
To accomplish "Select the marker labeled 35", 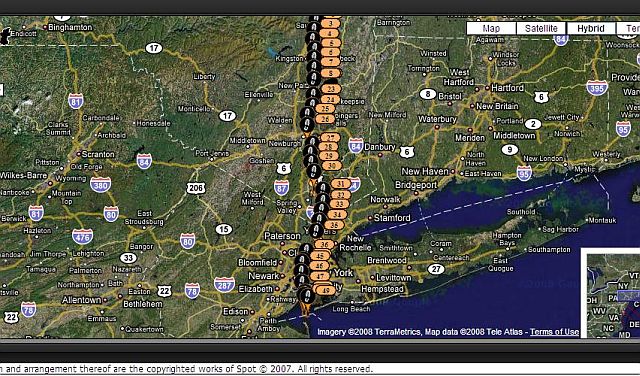I will pos(334,225).
